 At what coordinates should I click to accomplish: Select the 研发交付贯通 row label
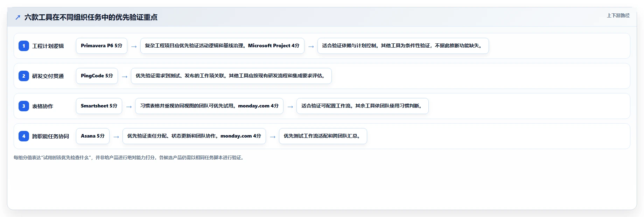pos(48,76)
